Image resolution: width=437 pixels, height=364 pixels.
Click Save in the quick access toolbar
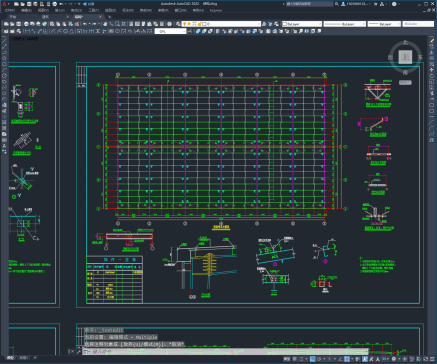point(29,4)
